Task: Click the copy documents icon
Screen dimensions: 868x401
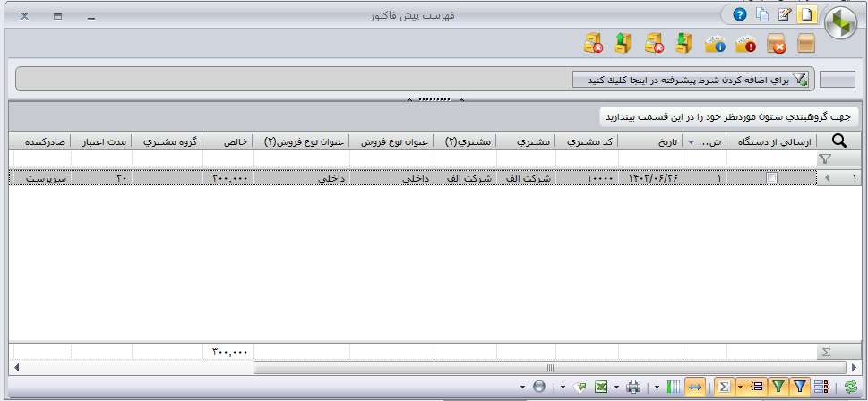Action: tap(762, 15)
